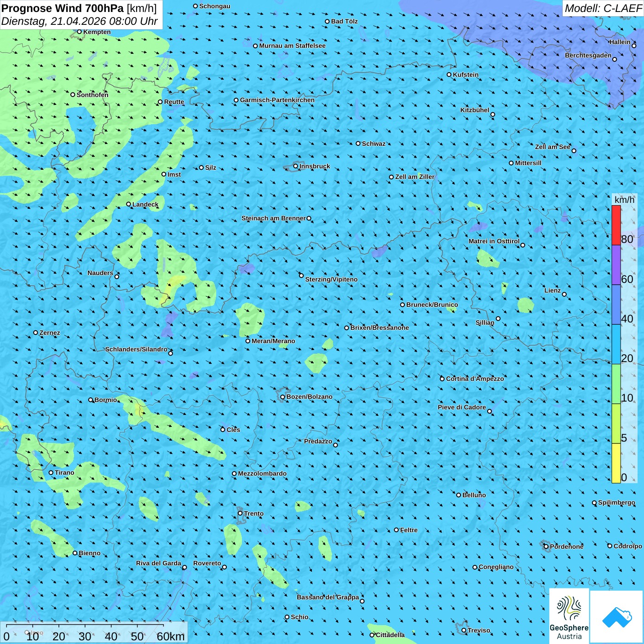
Task: Click the 'Brixen/Bressanone' label
Action: pos(379,328)
